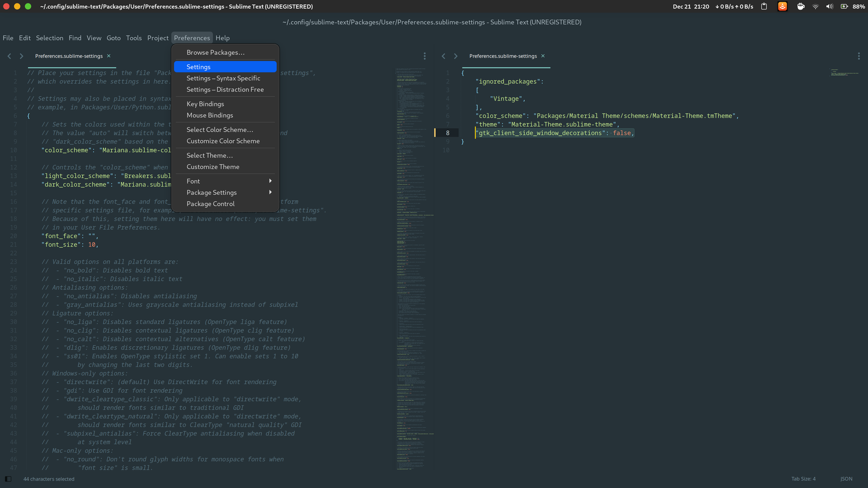Image resolution: width=868 pixels, height=488 pixels.
Task: Open the View menu
Action: (94, 38)
